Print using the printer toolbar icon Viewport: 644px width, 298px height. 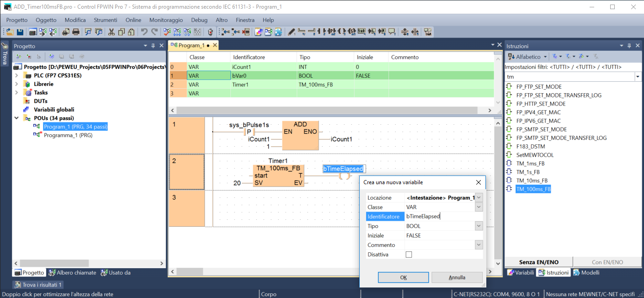coord(76,32)
